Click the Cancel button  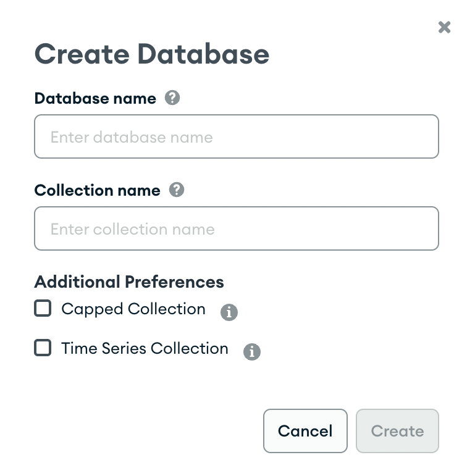305,431
